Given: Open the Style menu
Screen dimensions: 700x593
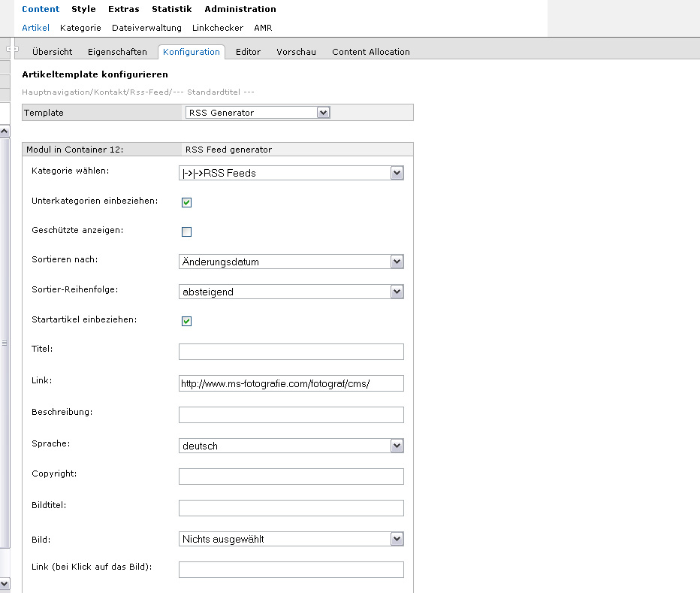Looking at the screenshot, I should 83,9.
